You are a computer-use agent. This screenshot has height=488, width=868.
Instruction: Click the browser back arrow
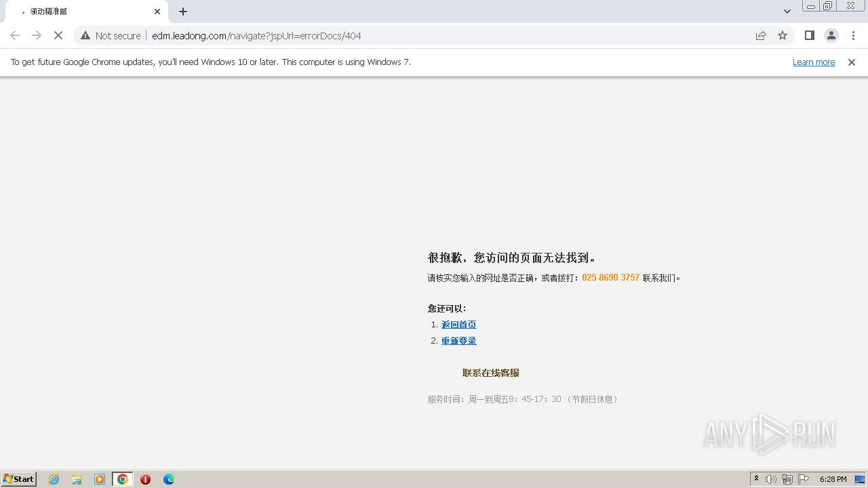click(x=15, y=35)
